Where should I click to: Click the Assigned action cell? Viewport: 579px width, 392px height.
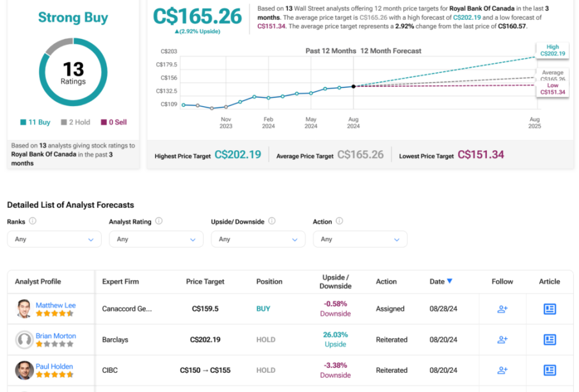pos(390,309)
